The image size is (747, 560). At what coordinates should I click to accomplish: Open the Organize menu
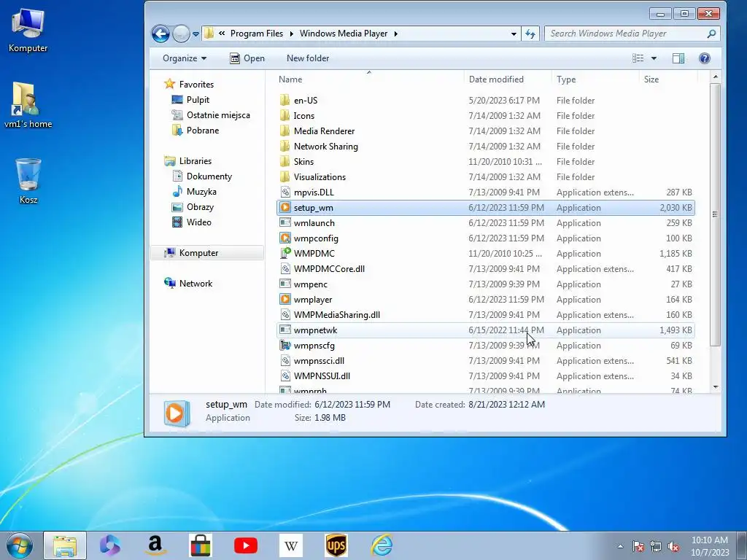(185, 58)
